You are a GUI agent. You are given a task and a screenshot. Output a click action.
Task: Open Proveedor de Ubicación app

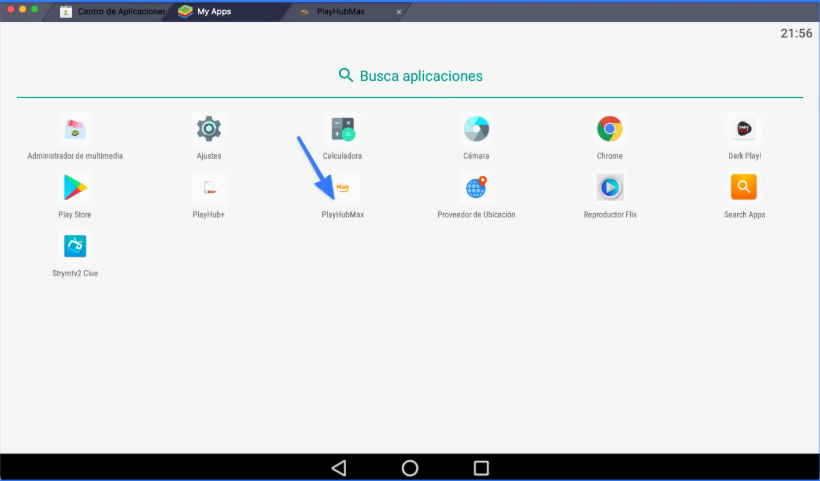point(476,187)
